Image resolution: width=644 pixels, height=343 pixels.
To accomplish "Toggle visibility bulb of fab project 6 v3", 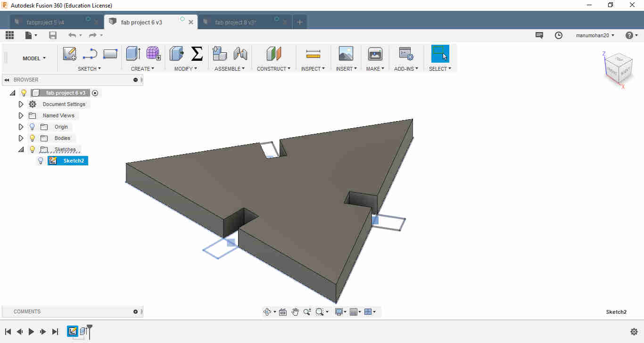I will click(24, 93).
